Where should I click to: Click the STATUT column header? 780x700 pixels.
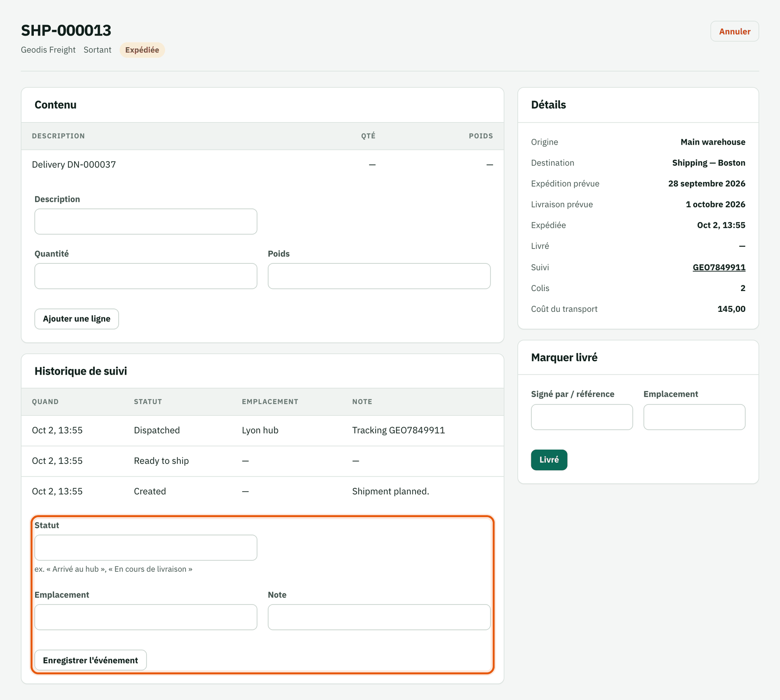tap(148, 402)
